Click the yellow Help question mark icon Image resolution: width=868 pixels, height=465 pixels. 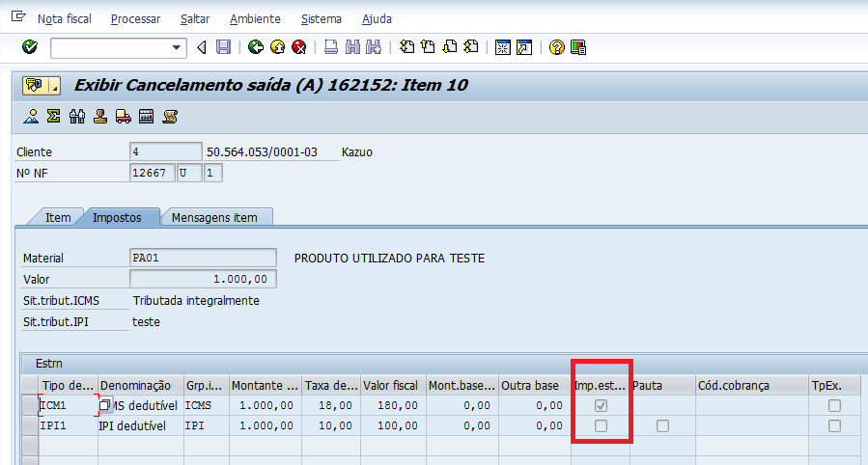click(556, 47)
